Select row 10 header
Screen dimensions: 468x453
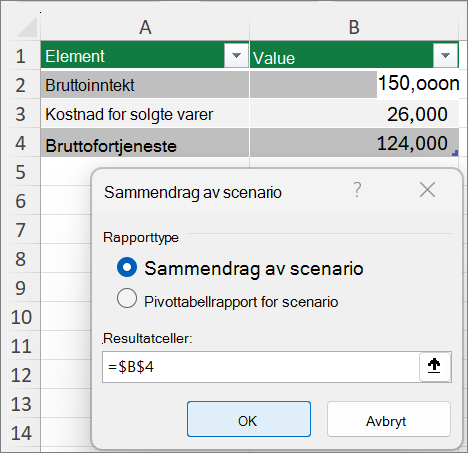tap(20, 317)
